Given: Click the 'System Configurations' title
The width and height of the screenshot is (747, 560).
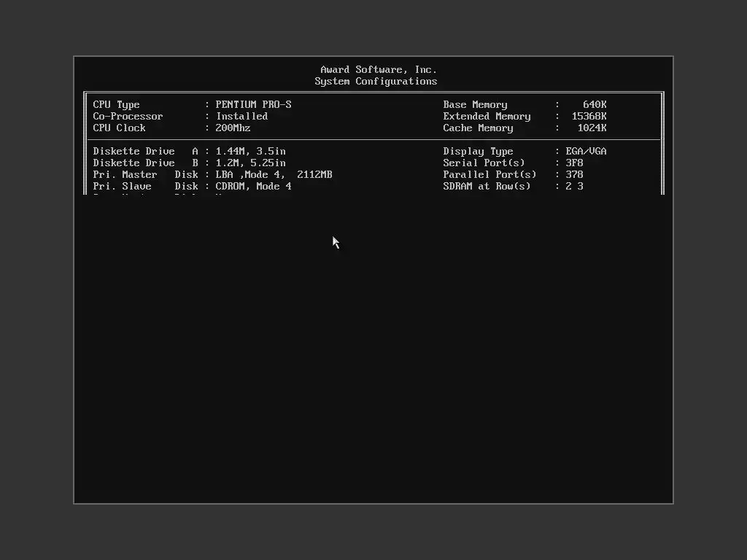Looking at the screenshot, I should click(376, 82).
